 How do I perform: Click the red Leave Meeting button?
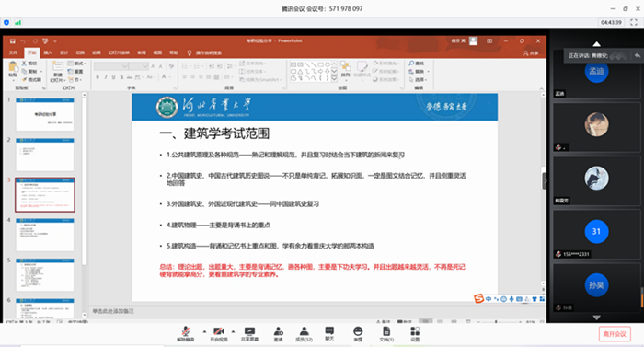tap(615, 334)
